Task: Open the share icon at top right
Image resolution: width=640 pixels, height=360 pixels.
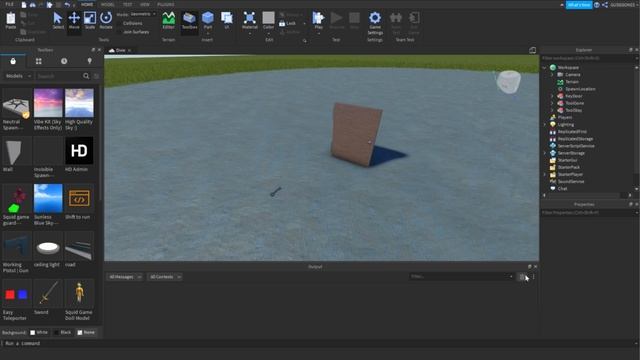Action: (604, 5)
